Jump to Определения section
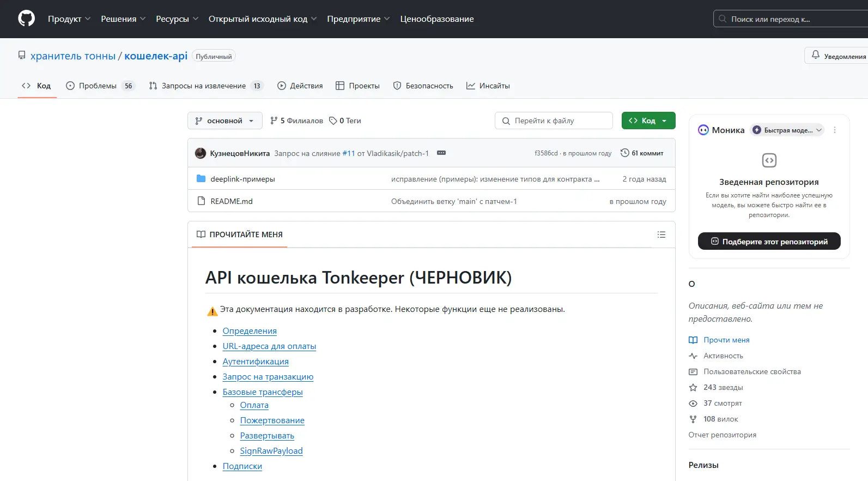 [x=250, y=331]
